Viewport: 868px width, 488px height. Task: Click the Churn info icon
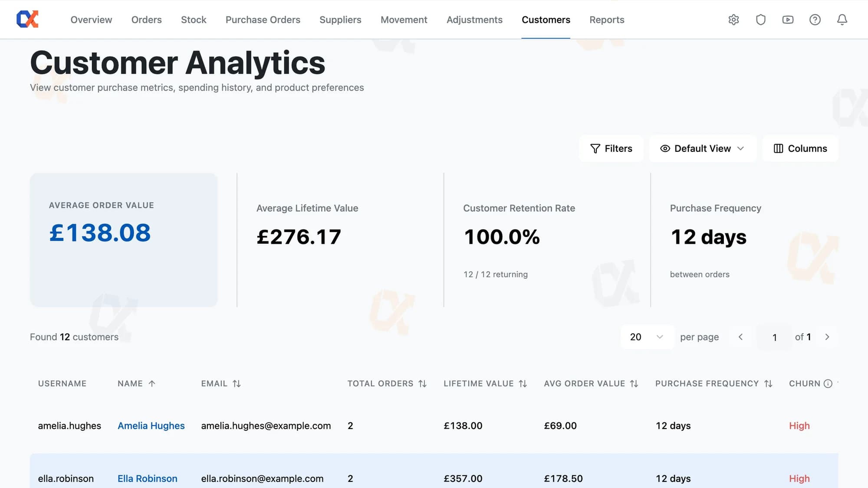point(828,383)
